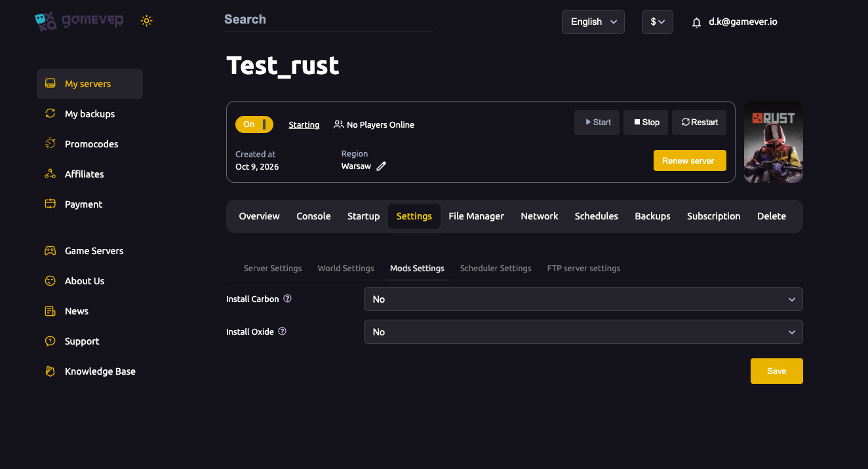868x469 pixels.
Task: Click the My servers sidebar icon
Action: coord(50,84)
